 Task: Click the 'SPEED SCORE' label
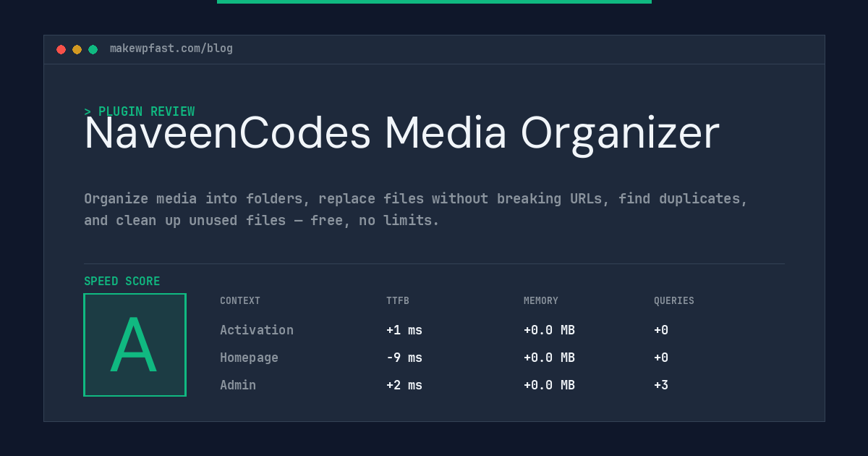click(x=122, y=282)
